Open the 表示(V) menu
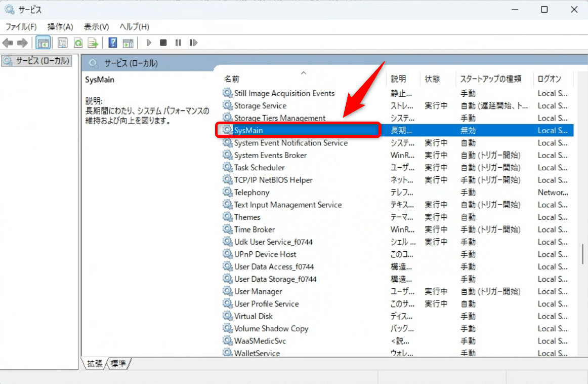 [x=96, y=26]
